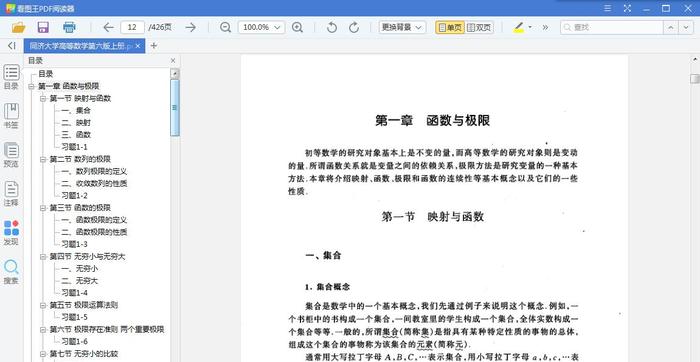Jump to 二、无穷大 in outline
This screenshot has width=700, height=362.
click(79, 281)
